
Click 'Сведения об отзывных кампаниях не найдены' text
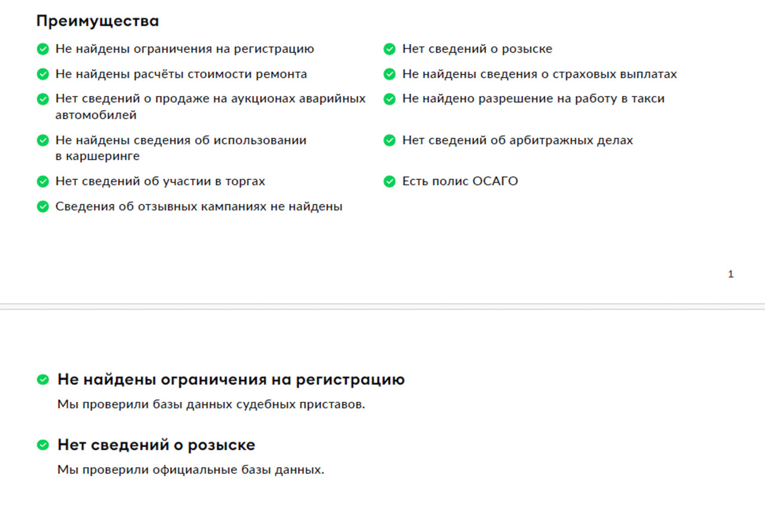[198, 207]
